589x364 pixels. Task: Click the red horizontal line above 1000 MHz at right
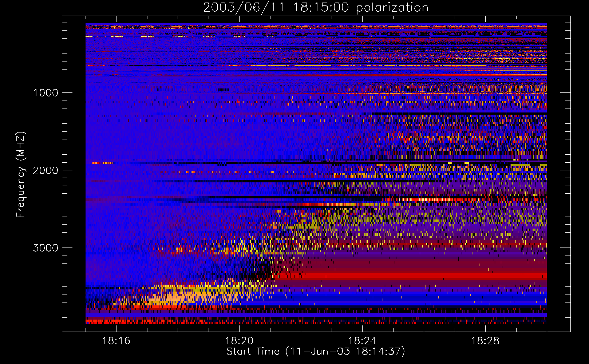pyautogui.click(x=473, y=75)
